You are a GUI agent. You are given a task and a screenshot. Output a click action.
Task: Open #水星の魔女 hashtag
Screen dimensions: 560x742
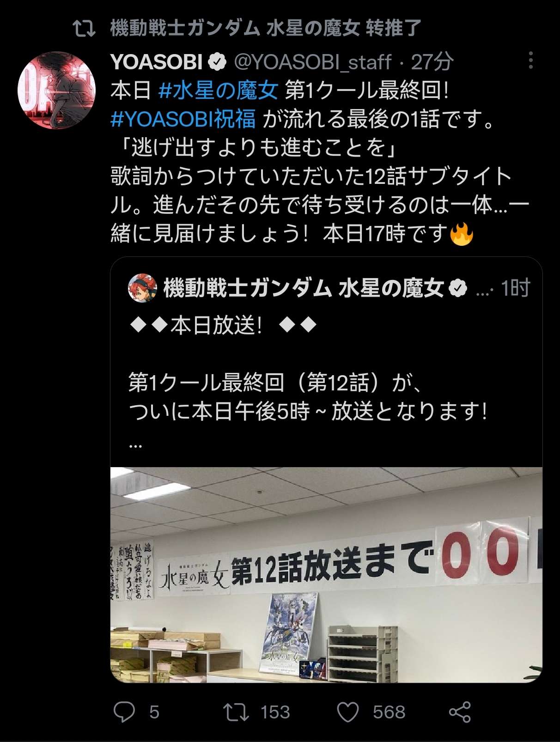pyautogui.click(x=218, y=90)
